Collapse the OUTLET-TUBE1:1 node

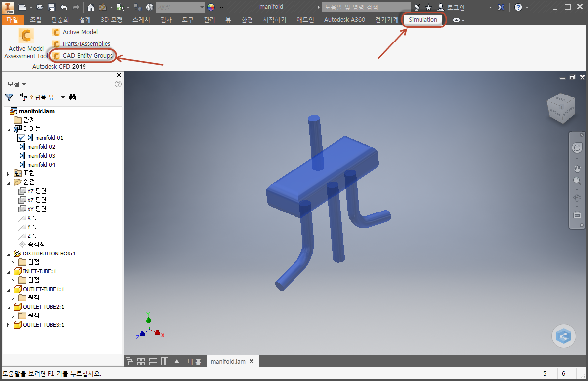[9, 290]
